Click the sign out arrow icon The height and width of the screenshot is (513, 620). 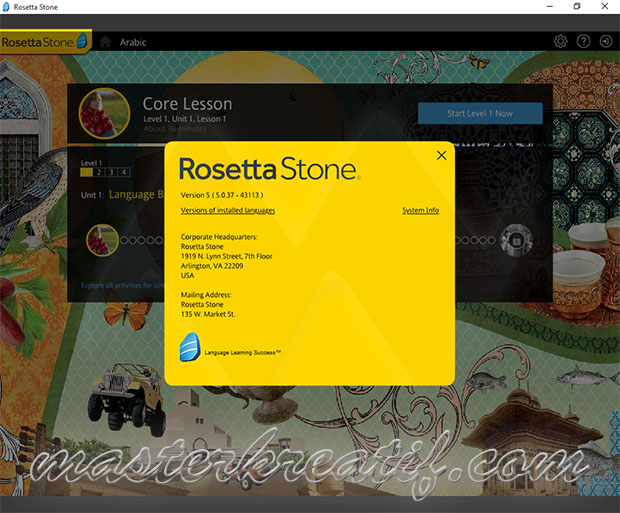point(606,41)
